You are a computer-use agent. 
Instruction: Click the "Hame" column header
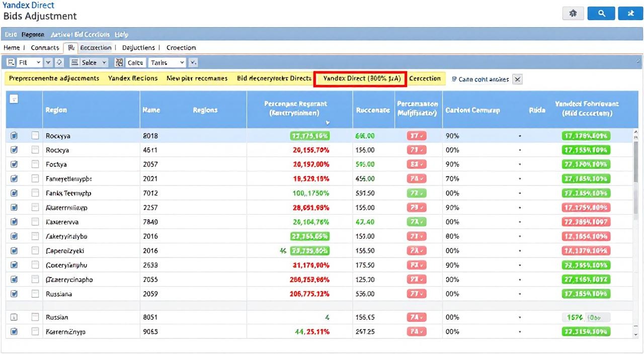pos(151,110)
